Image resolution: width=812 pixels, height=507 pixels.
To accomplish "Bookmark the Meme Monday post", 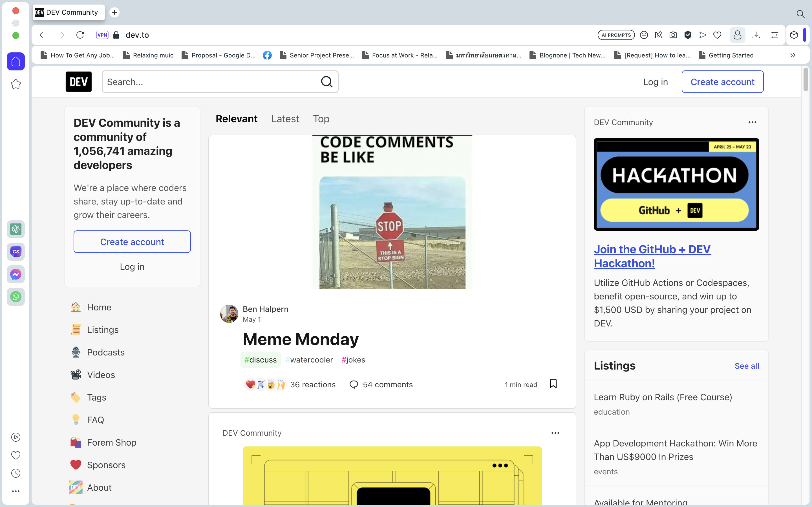I will (553, 384).
